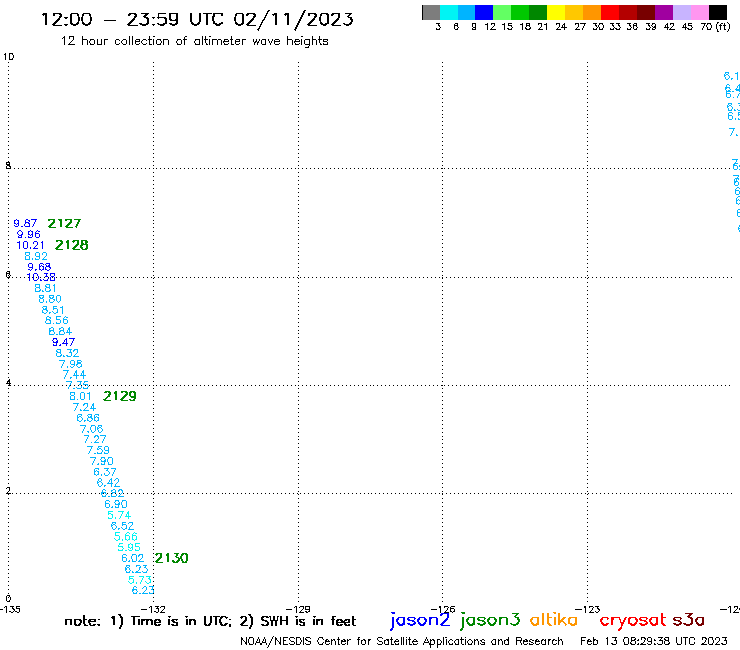Click the NOAA/NESDIS credit line
This screenshot has width=740, height=650.
click(402, 641)
